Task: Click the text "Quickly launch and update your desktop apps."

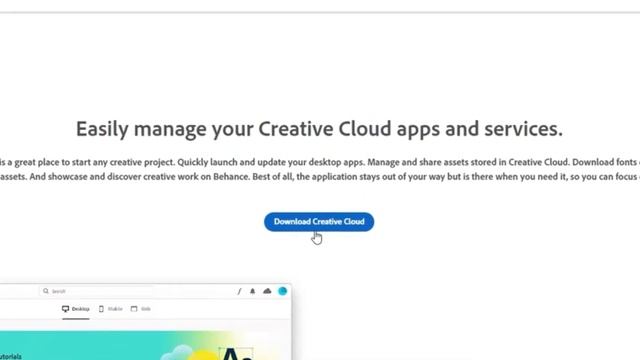Action: (x=271, y=162)
